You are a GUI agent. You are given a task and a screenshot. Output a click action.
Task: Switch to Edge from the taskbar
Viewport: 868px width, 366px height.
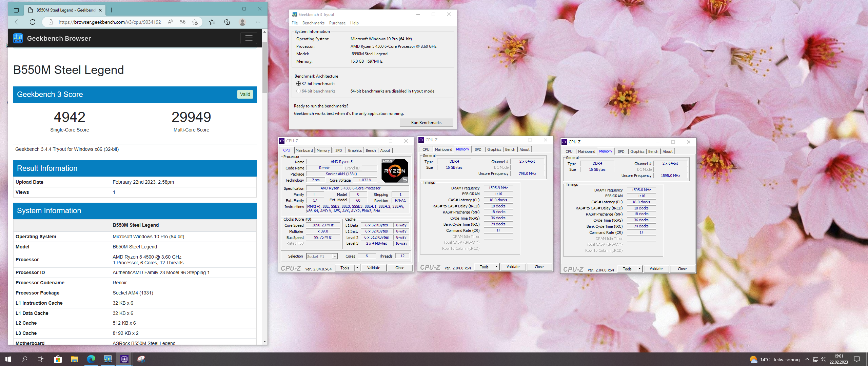(x=91, y=359)
